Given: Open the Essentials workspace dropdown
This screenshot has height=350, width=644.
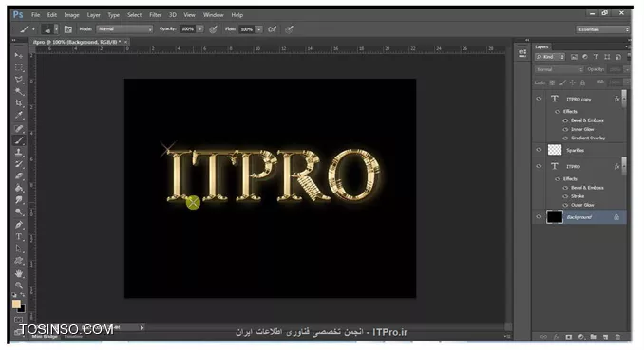Looking at the screenshot, I should [x=602, y=29].
